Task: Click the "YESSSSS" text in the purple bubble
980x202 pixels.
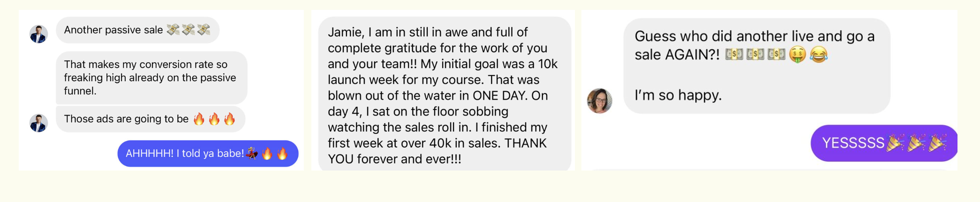Action: coord(853,143)
